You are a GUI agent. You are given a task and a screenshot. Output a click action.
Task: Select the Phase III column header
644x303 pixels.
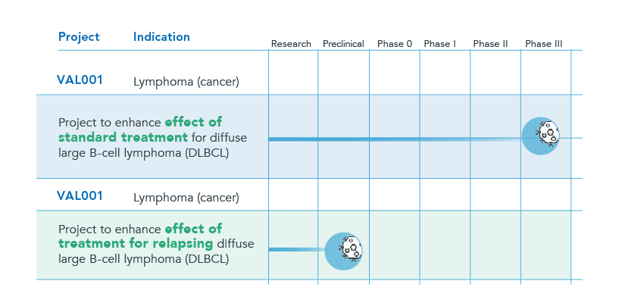pyautogui.click(x=544, y=44)
